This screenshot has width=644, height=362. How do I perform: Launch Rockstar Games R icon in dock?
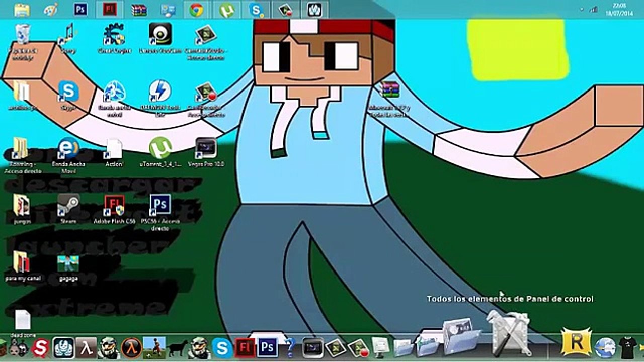pyautogui.click(x=576, y=342)
